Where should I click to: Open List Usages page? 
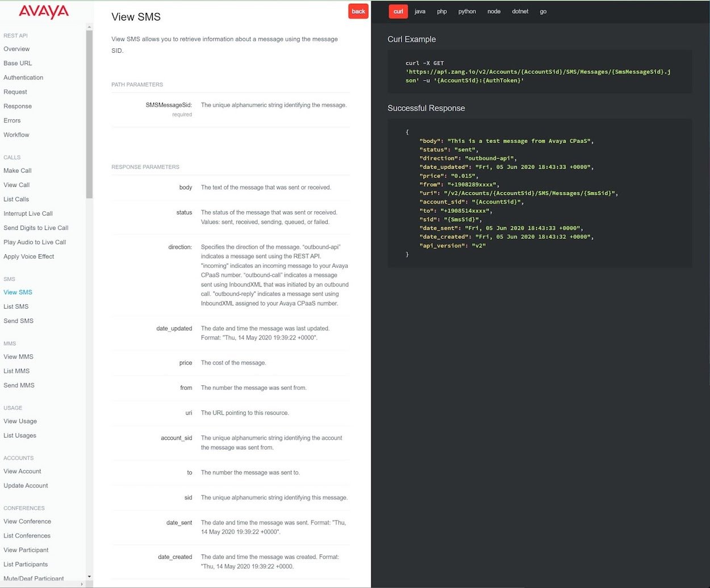(20, 435)
